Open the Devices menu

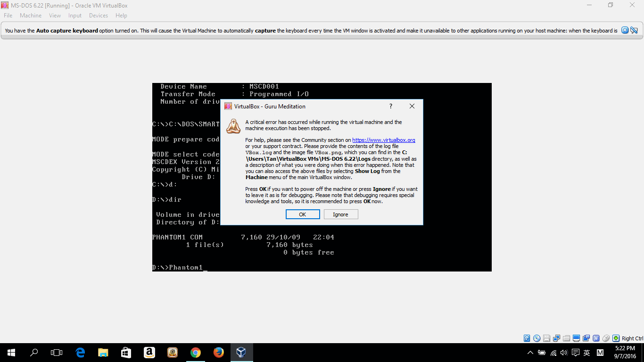(x=99, y=16)
